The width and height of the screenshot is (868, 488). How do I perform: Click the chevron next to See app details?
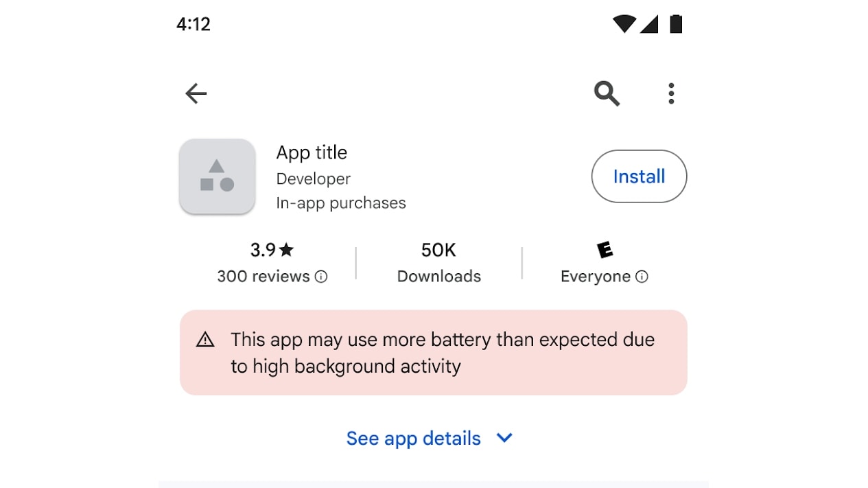pyautogui.click(x=504, y=437)
